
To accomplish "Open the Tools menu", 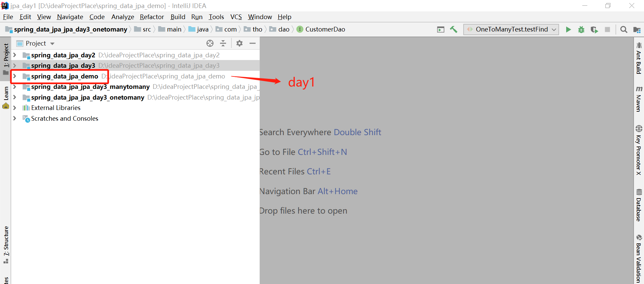I will 216,17.
